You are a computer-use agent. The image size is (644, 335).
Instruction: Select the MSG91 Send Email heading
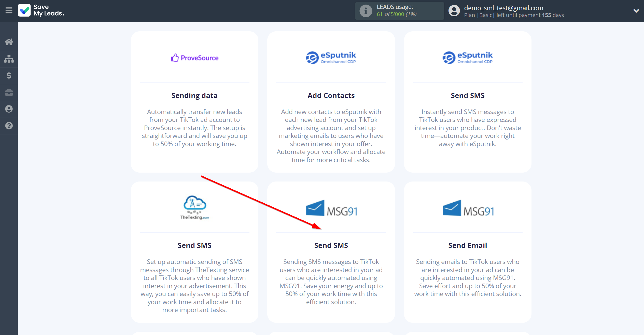pos(468,245)
